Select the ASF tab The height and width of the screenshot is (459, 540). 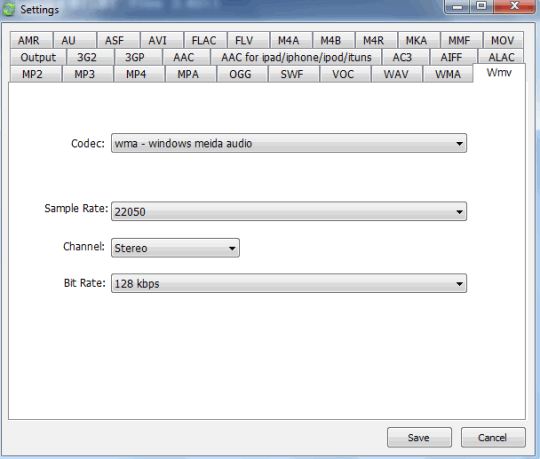tap(118, 40)
